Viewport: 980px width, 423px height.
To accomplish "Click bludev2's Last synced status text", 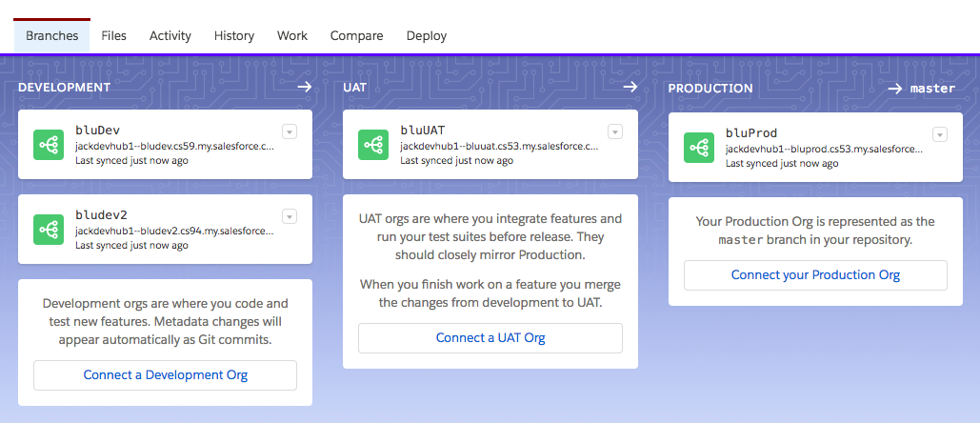I will tap(131, 246).
